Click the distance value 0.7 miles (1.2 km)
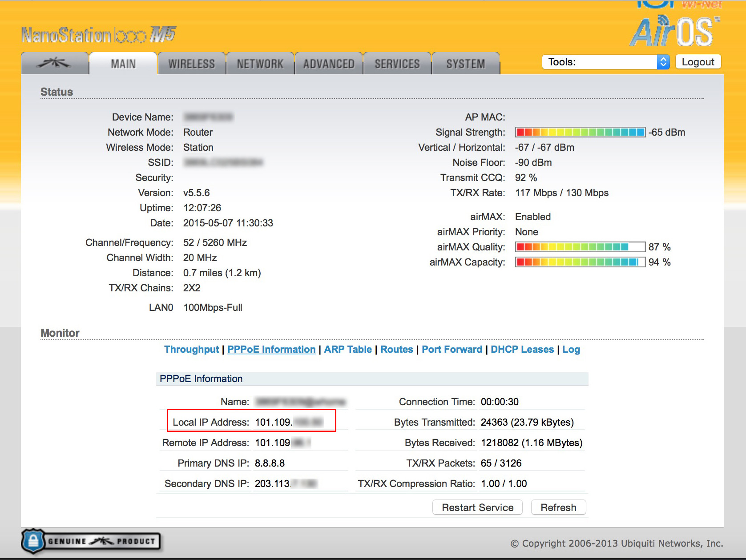Image resolution: width=746 pixels, height=560 pixels. pyautogui.click(x=222, y=273)
